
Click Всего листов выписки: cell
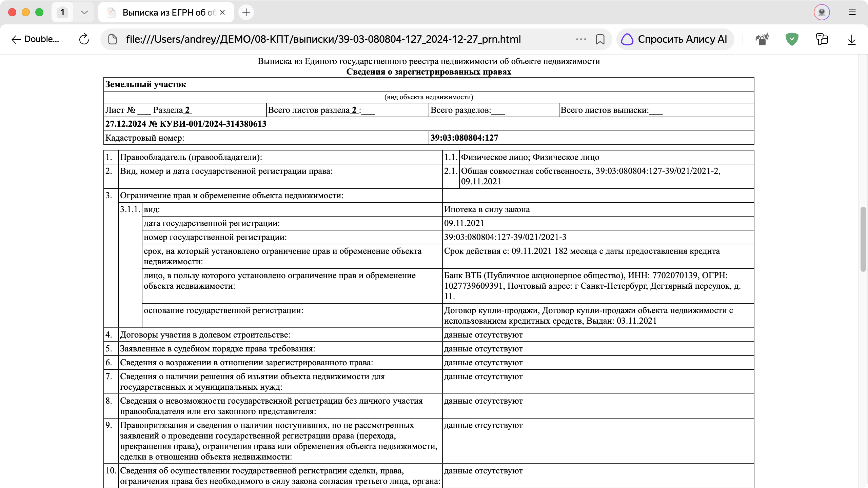656,110
